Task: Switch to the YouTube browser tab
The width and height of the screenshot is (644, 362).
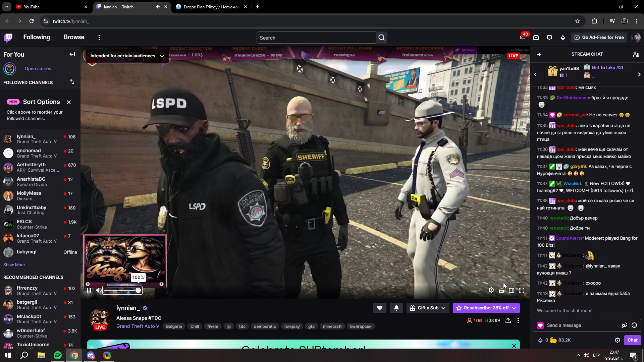Action: (32, 7)
